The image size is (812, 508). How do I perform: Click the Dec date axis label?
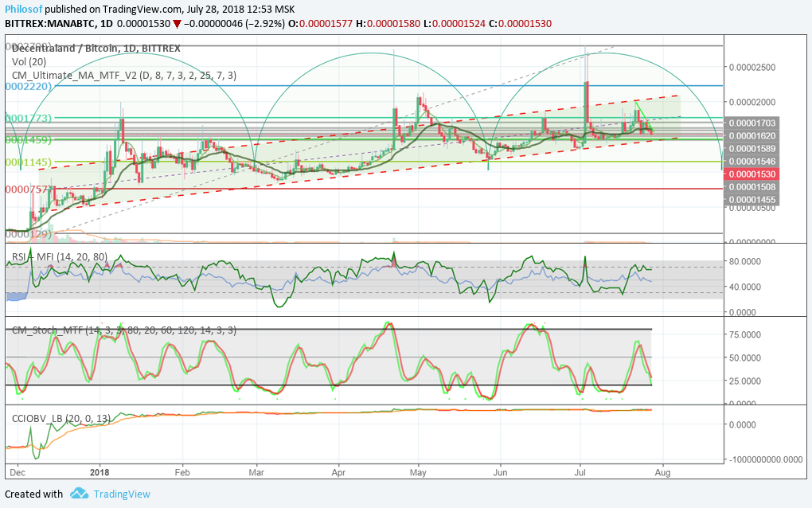coord(18,472)
